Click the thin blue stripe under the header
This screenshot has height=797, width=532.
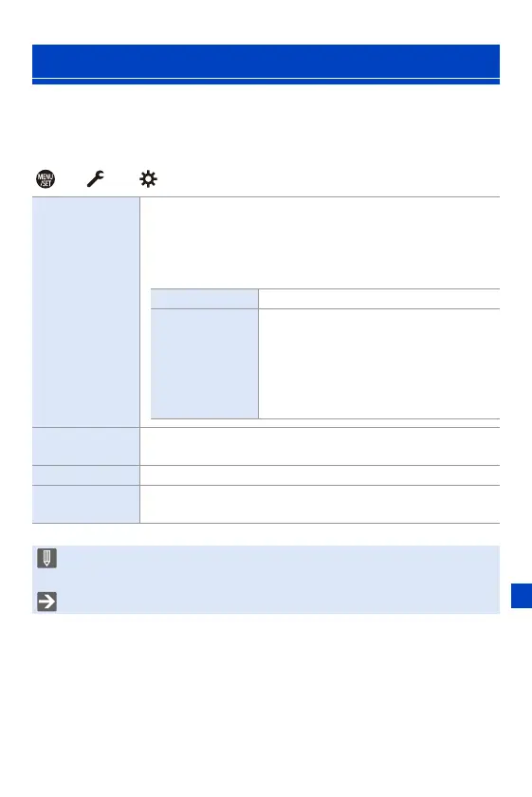266,82
